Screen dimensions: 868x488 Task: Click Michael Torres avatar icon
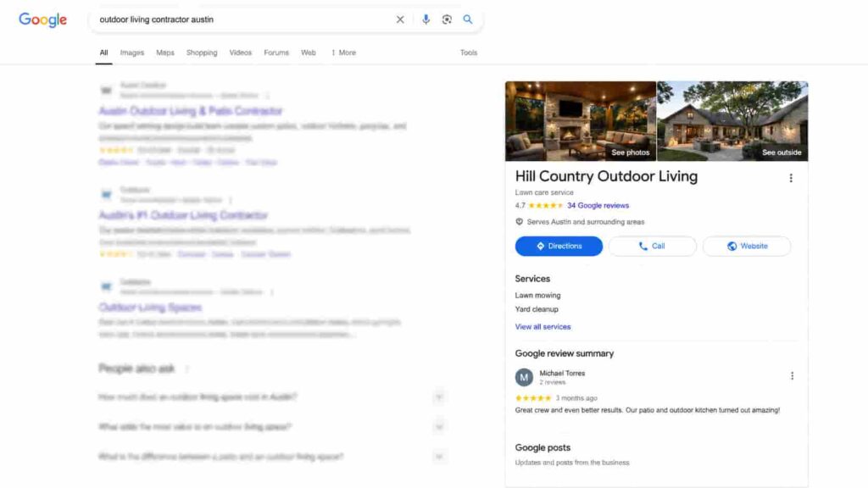pos(524,377)
